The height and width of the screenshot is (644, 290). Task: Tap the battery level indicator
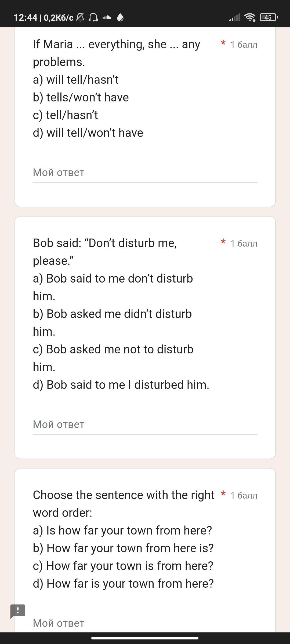pyautogui.click(x=268, y=17)
